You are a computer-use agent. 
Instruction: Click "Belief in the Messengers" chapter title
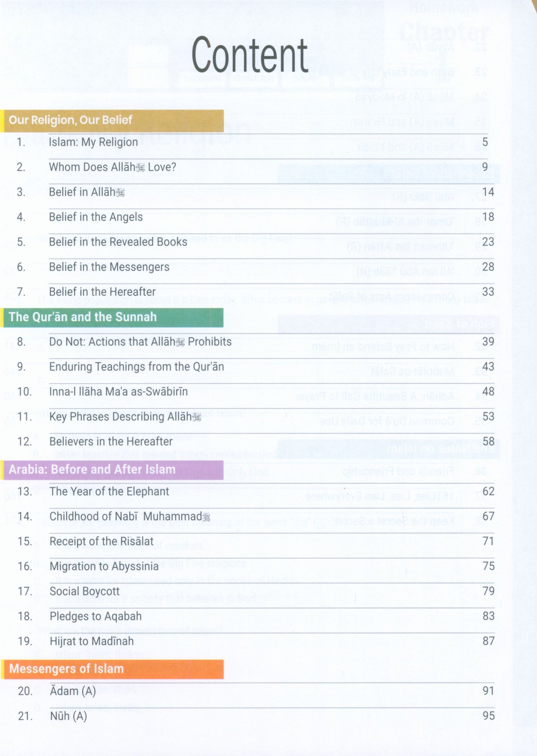pos(109,267)
